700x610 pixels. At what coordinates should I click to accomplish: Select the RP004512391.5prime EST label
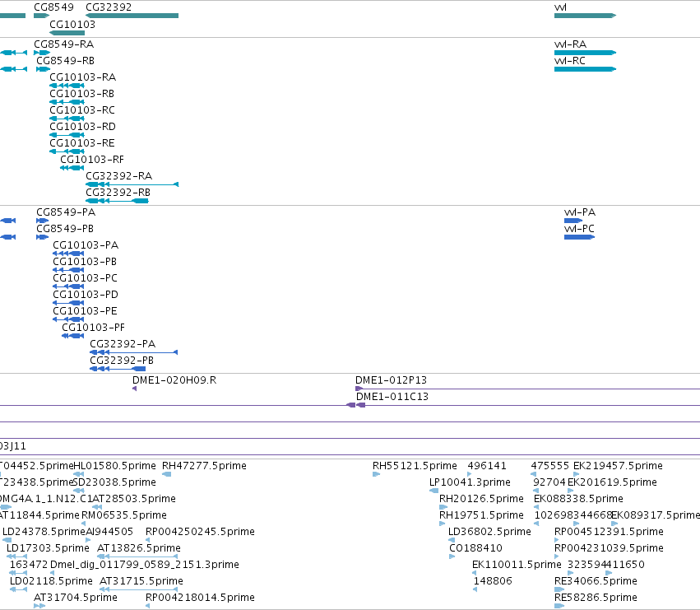pos(609,532)
